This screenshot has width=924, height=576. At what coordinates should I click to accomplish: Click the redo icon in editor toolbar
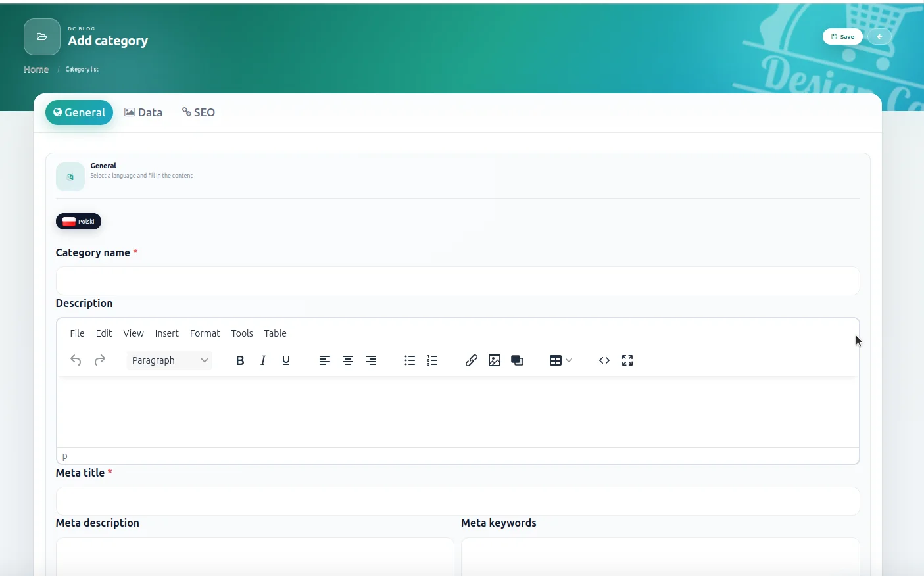100,360
